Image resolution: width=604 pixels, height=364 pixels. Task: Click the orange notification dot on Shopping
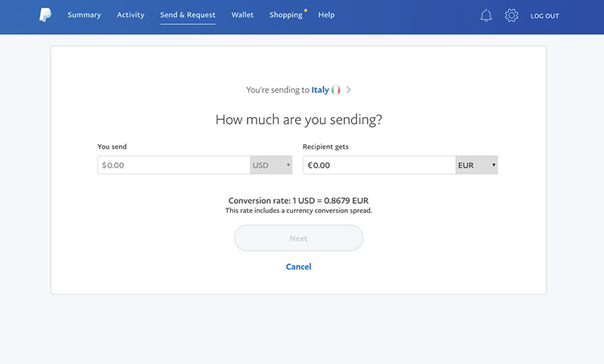click(306, 11)
